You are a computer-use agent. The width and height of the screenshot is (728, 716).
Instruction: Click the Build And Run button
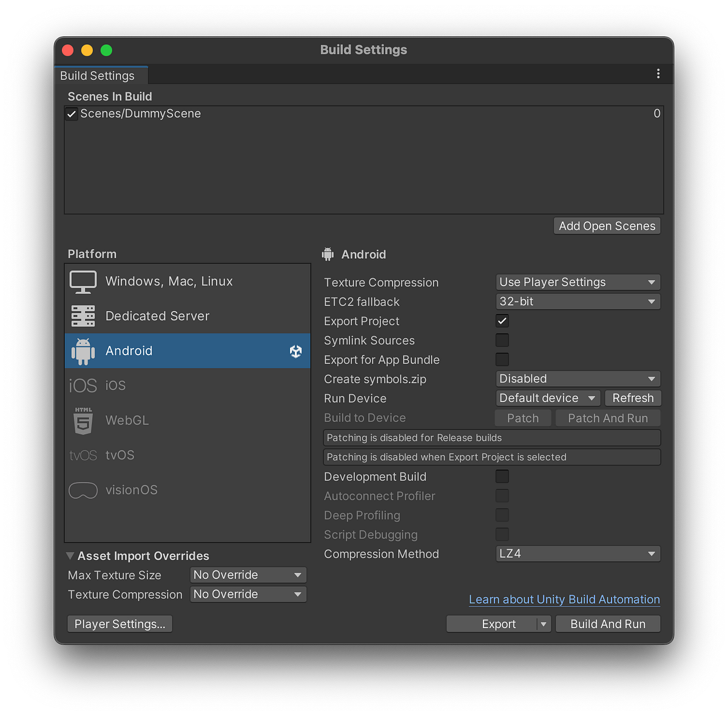607,623
